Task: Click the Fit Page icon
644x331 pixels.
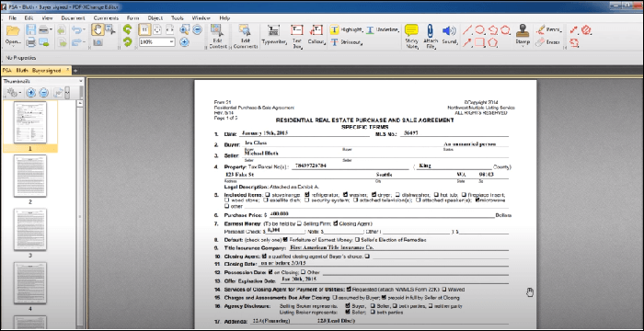Action: [157, 30]
